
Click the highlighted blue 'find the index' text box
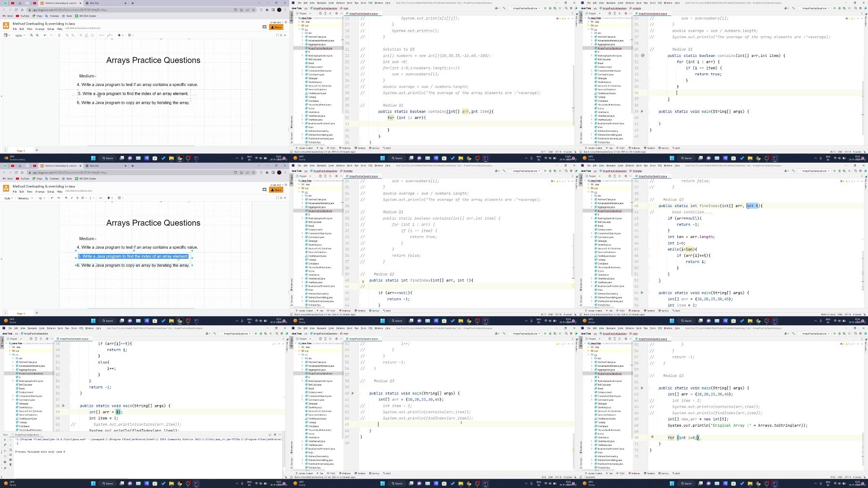coord(134,256)
